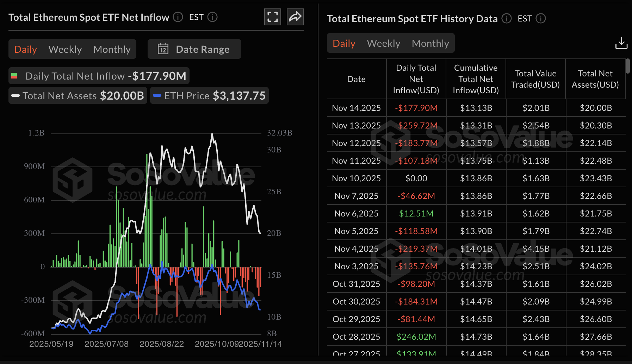Switch chart view to Monthly

click(x=112, y=49)
